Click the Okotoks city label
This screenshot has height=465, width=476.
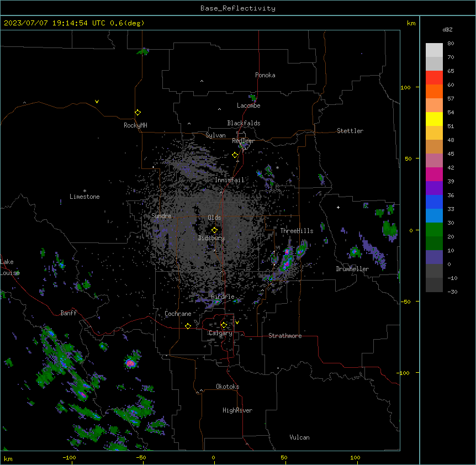228,387
